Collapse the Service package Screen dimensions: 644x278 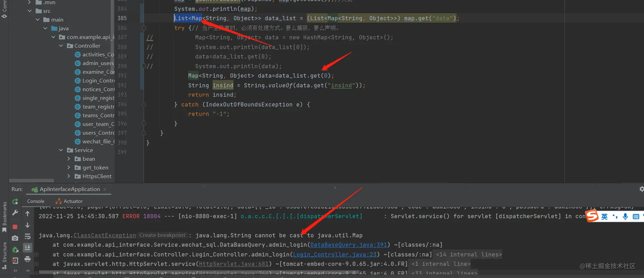61,150
